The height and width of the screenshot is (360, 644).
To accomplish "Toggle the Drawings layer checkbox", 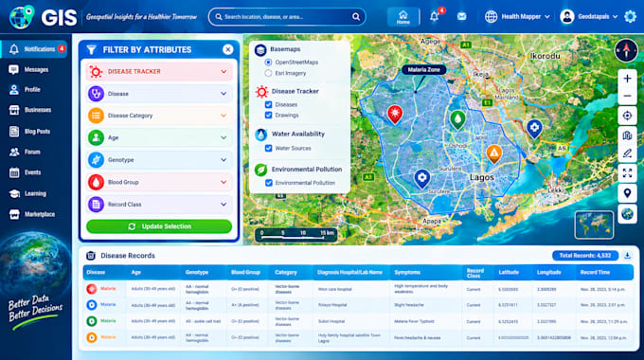I will (269, 116).
